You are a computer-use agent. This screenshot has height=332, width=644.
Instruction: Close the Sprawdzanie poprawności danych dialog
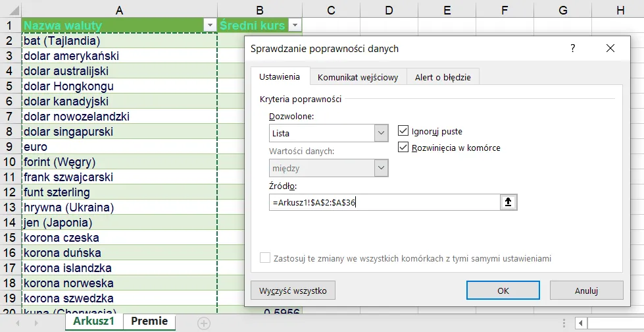(x=610, y=49)
